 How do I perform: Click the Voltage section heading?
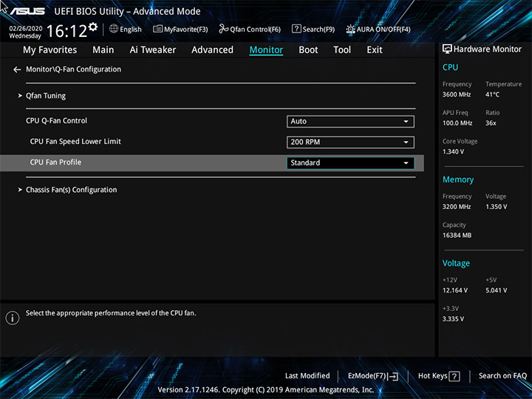tap(456, 263)
